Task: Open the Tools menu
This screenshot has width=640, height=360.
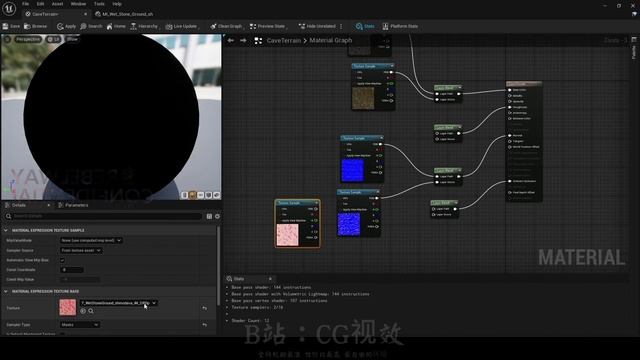Action: pos(99,4)
